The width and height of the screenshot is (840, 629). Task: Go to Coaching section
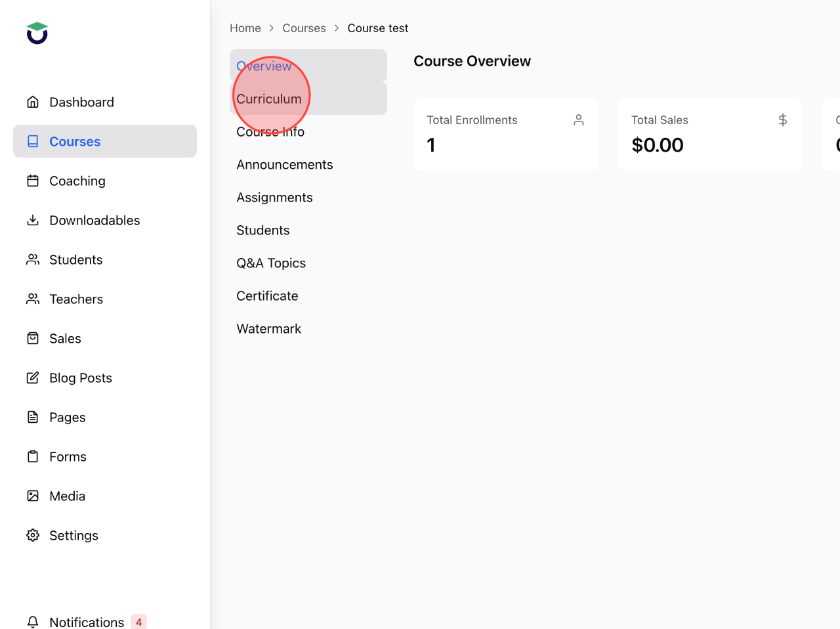click(x=105, y=181)
